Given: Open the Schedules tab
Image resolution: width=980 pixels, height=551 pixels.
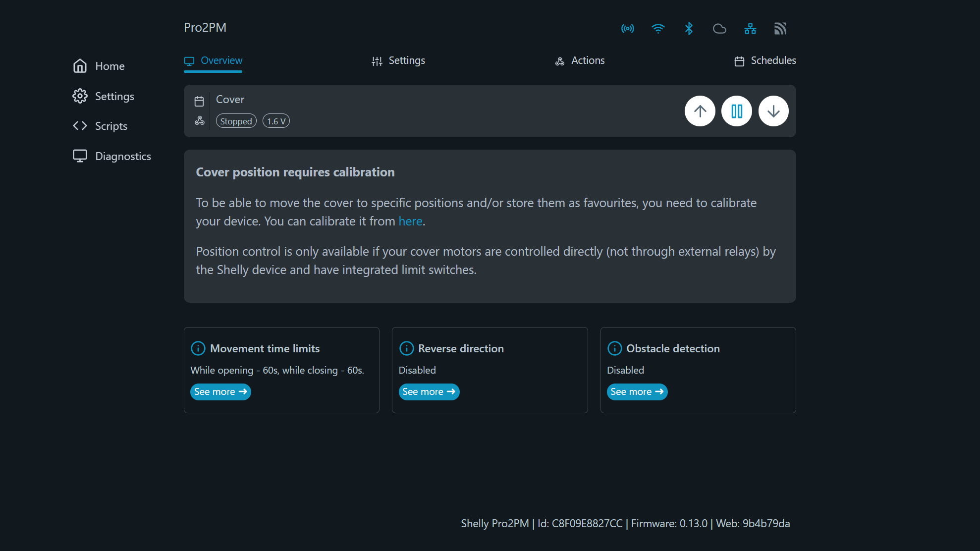Looking at the screenshot, I should [x=765, y=60].
